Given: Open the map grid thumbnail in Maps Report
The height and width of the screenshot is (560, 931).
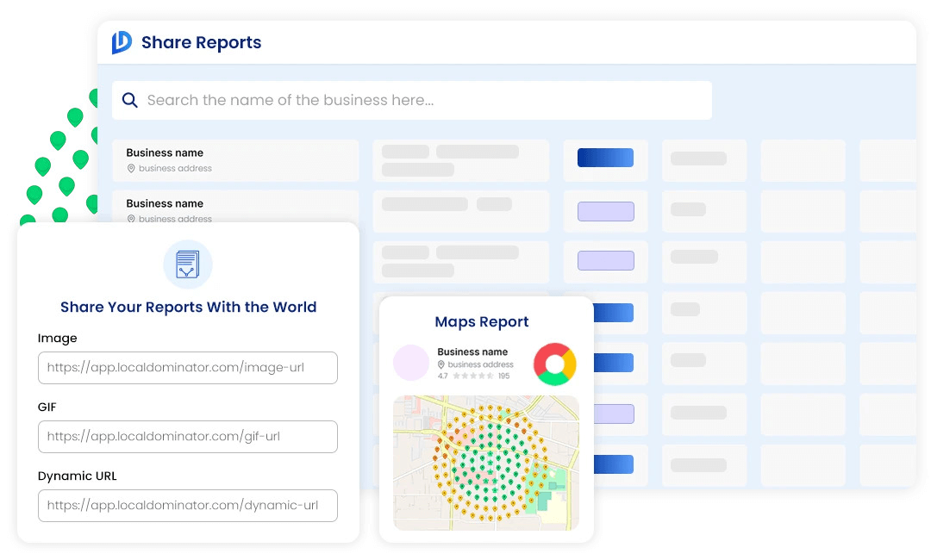Looking at the screenshot, I should click(x=486, y=463).
